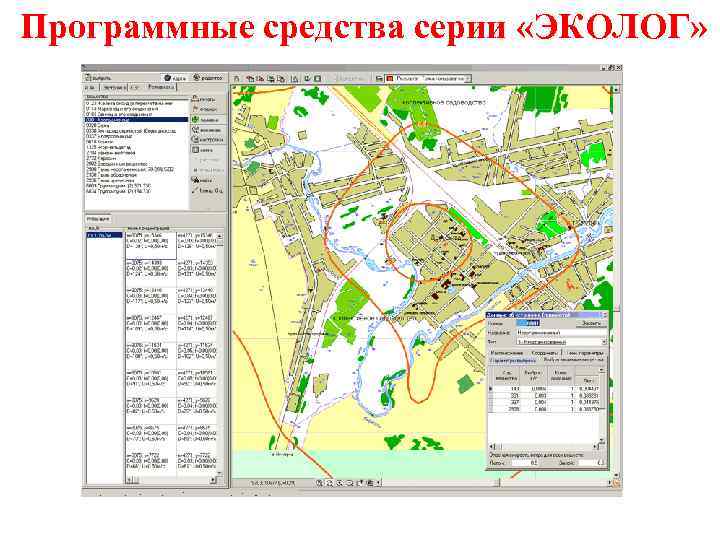Select the "0328 Сажа" substance row
This screenshot has height=540, width=720.
tap(137, 125)
